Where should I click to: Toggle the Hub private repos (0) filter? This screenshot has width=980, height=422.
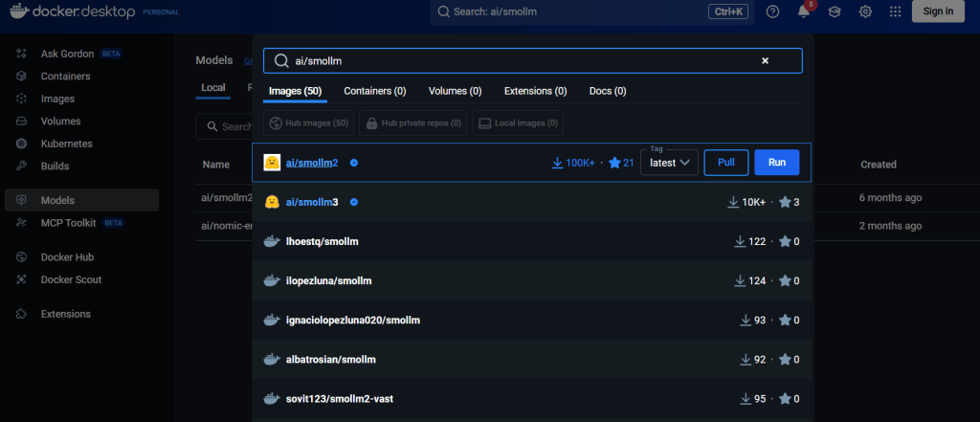coord(412,123)
